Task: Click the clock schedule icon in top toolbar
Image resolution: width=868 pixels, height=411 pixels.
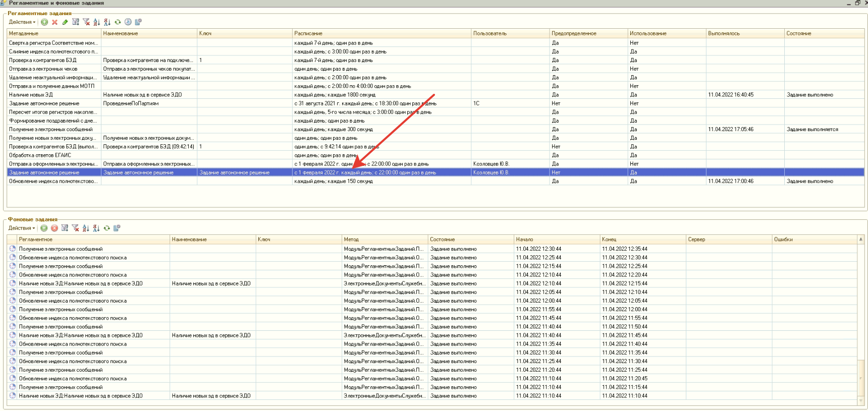Action: [128, 22]
